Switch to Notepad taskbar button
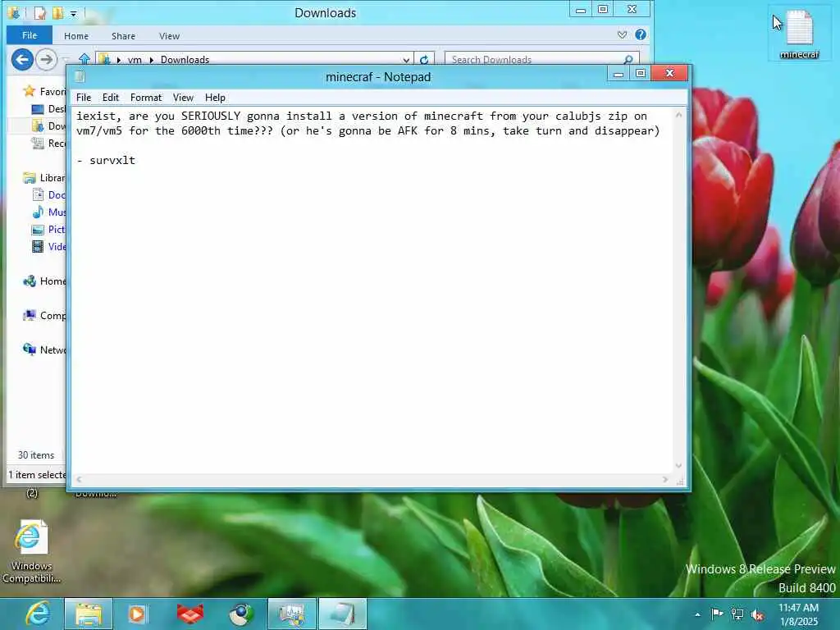840x630 pixels. pyautogui.click(x=343, y=614)
